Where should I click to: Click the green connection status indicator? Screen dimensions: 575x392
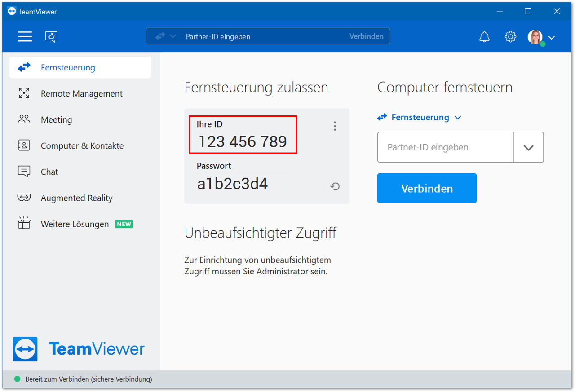[x=18, y=379]
